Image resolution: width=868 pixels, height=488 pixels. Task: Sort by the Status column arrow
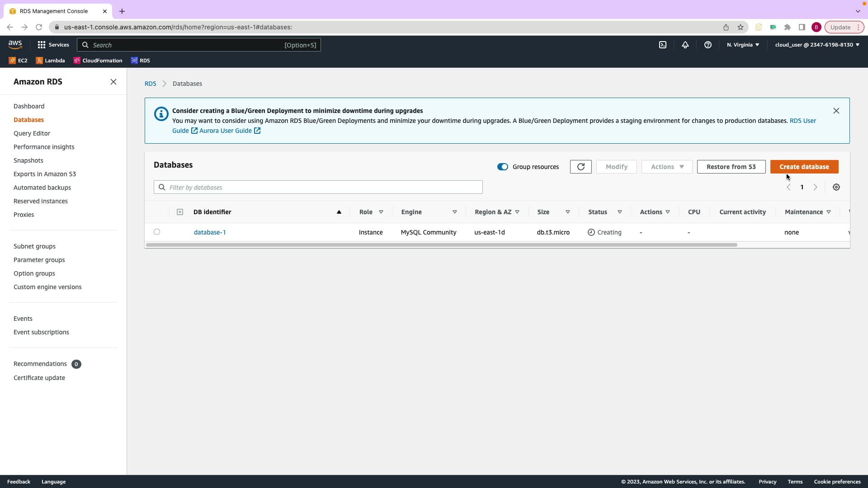pyautogui.click(x=620, y=212)
